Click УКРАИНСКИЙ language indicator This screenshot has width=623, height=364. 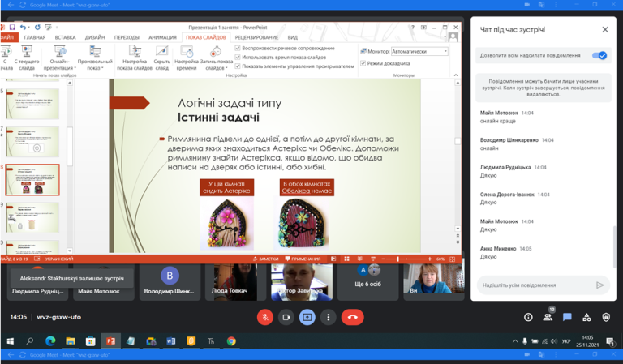point(59,259)
